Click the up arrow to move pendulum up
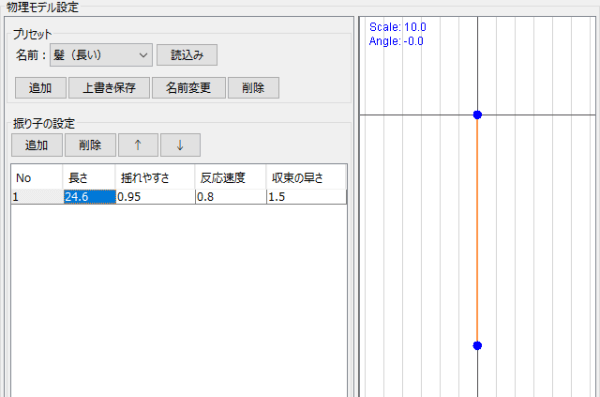The height and width of the screenshot is (397, 600). click(138, 145)
